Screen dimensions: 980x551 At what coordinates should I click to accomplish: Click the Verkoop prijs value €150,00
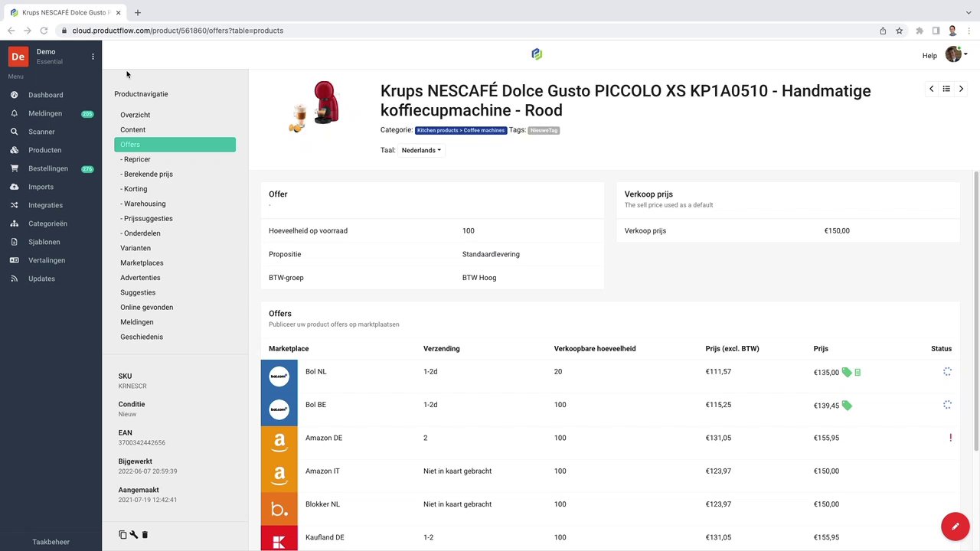(837, 230)
